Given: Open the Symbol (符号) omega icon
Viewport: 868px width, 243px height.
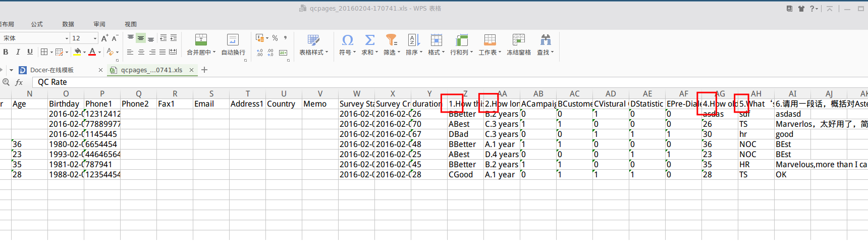Looking at the screenshot, I should coord(347,40).
